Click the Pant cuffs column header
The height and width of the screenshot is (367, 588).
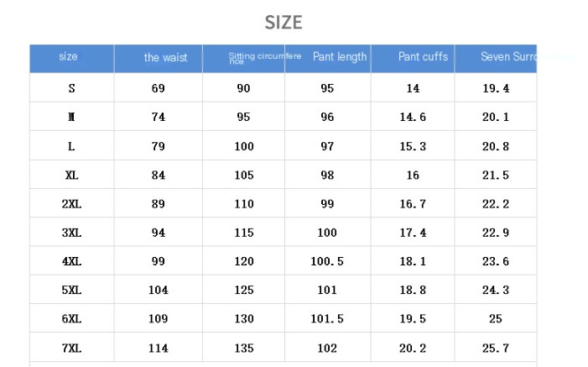coord(423,57)
